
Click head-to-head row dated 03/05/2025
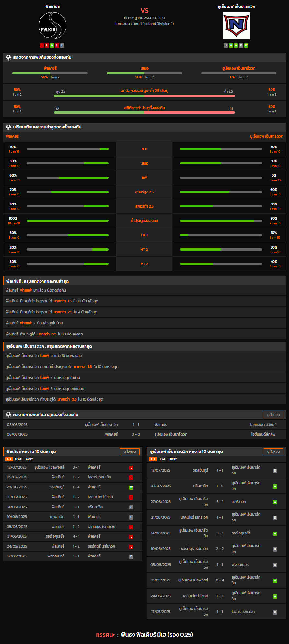tap(144, 425)
